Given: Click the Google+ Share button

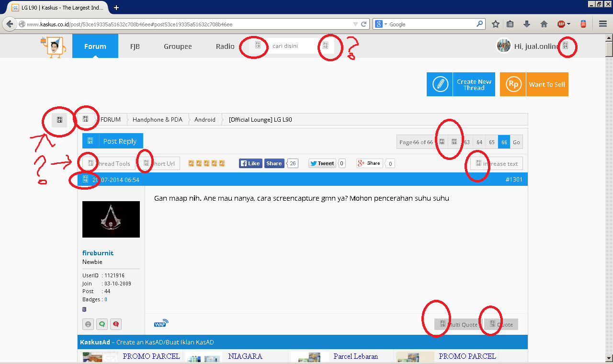Looking at the screenshot, I should click(370, 163).
